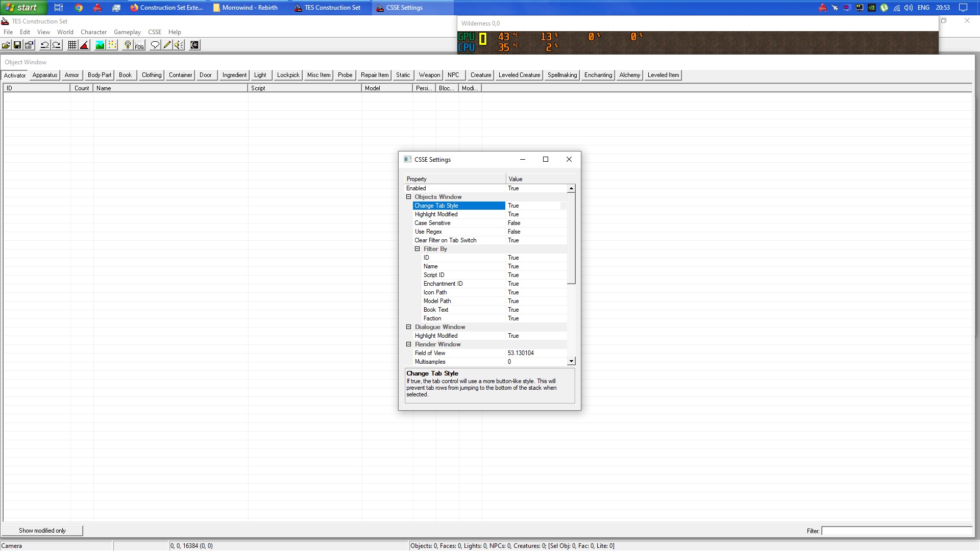Click the open data files folder icon
The width and height of the screenshot is (980, 551).
coord(6,45)
